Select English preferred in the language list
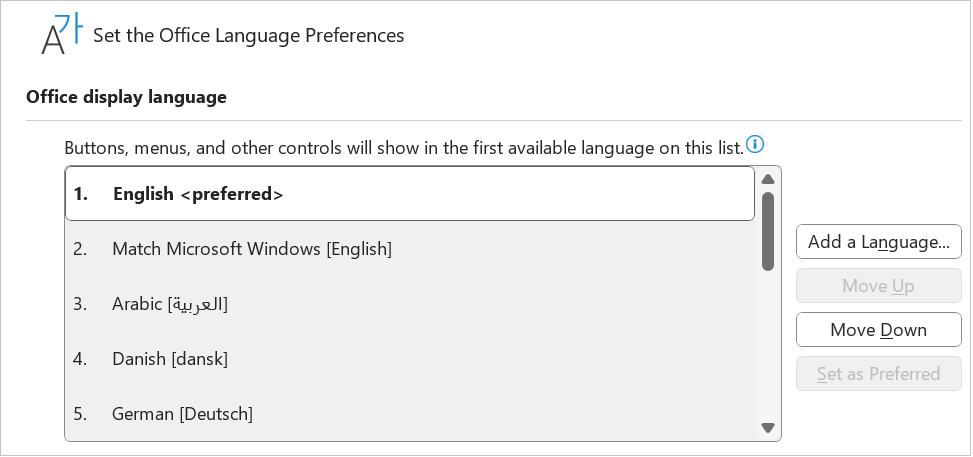The width and height of the screenshot is (973, 457). tap(410, 194)
